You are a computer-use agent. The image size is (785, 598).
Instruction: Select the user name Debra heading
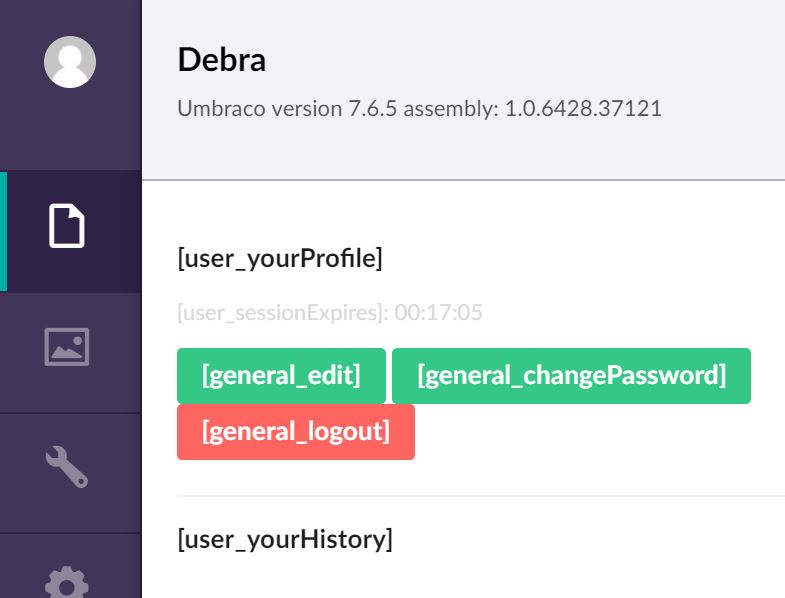point(222,60)
